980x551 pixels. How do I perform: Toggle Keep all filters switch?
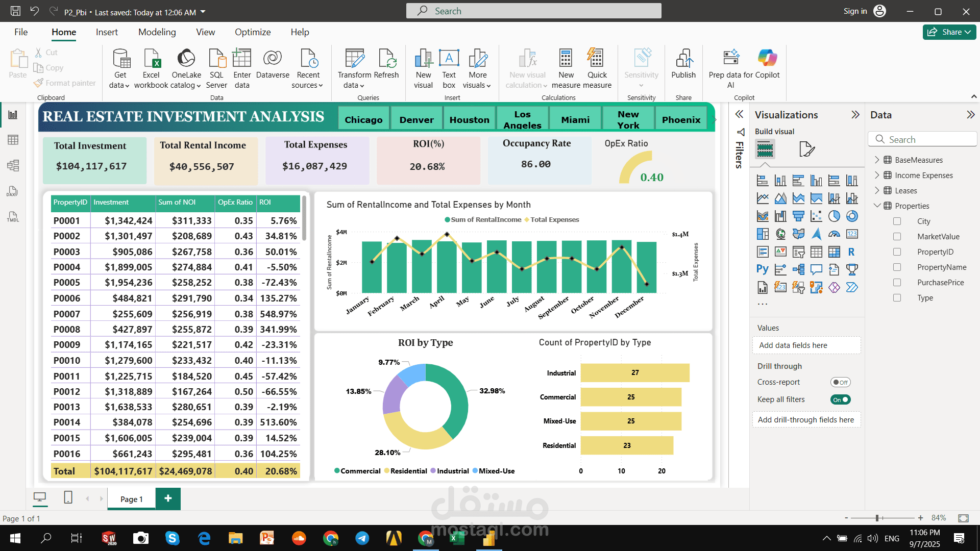(840, 399)
